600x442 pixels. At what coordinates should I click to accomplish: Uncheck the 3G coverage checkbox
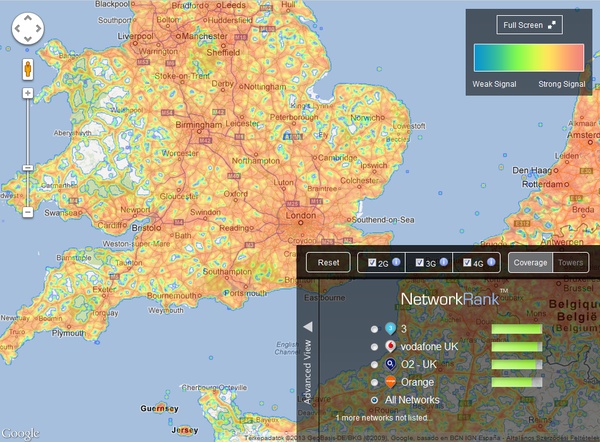pos(419,263)
